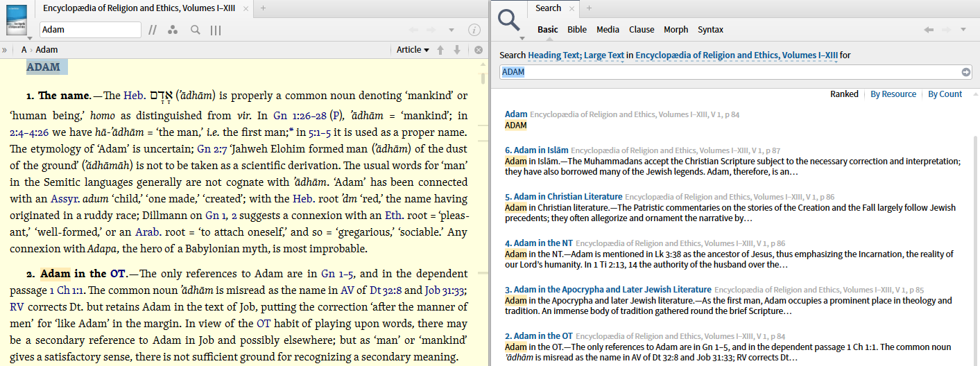This screenshot has width=980, height=366.
Task: Open 'Heading Text; Large Text' search fields dropdown
Action: click(x=576, y=55)
